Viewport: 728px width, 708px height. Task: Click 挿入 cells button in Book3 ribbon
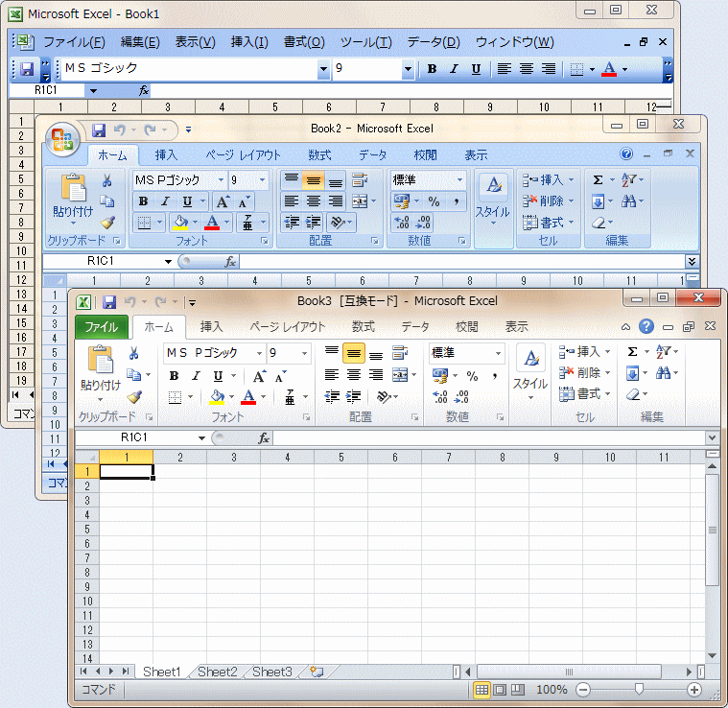point(584,351)
